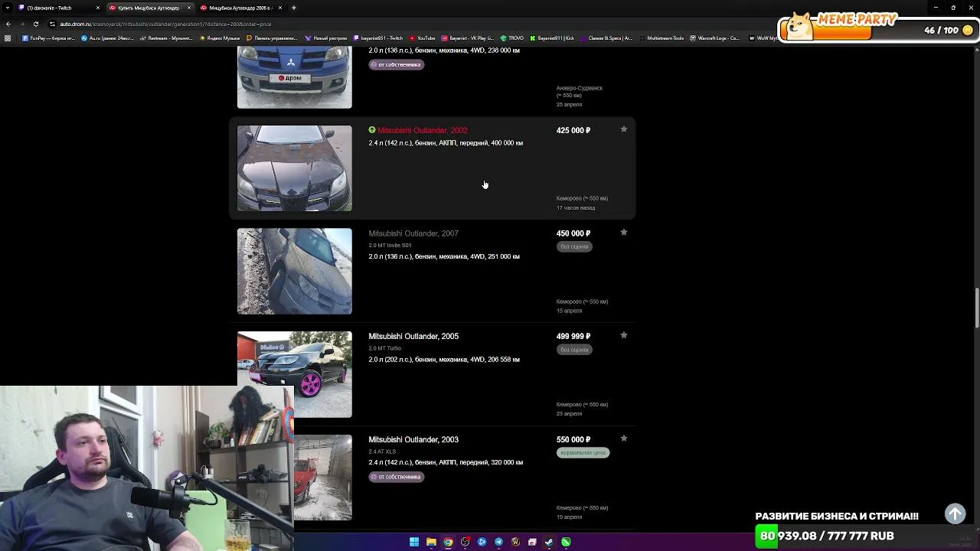
Task: Open OBS icon with red badge in taskbar
Action: tap(465, 542)
